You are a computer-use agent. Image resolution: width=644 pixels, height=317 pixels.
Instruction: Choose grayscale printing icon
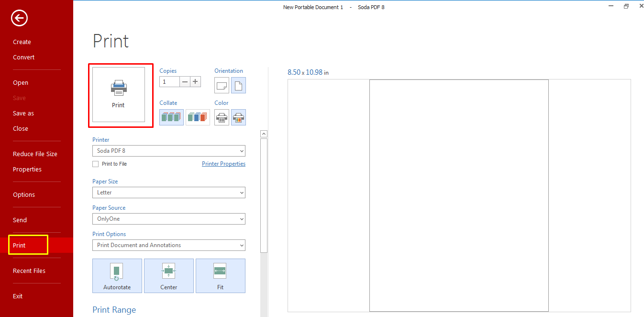(222, 117)
